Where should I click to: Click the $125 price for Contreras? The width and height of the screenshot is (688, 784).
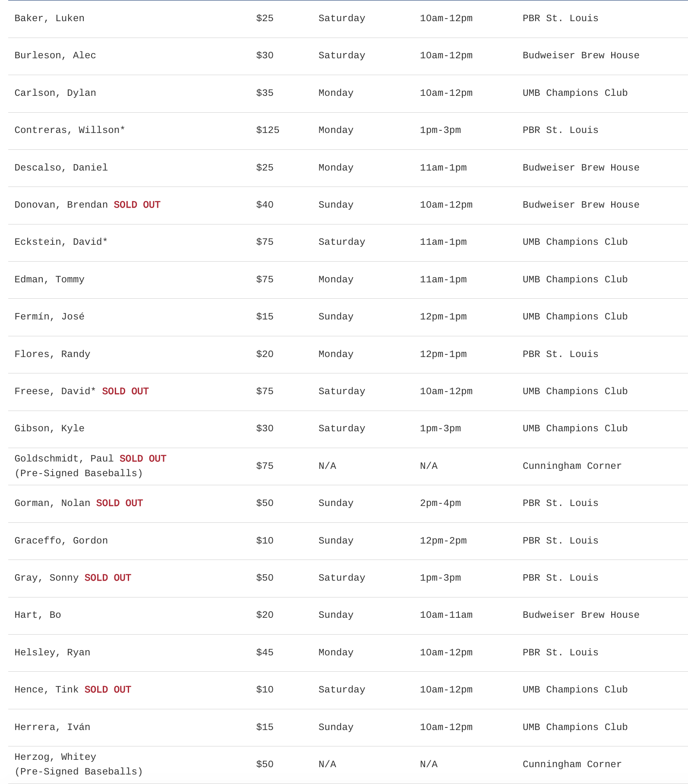pos(268,130)
